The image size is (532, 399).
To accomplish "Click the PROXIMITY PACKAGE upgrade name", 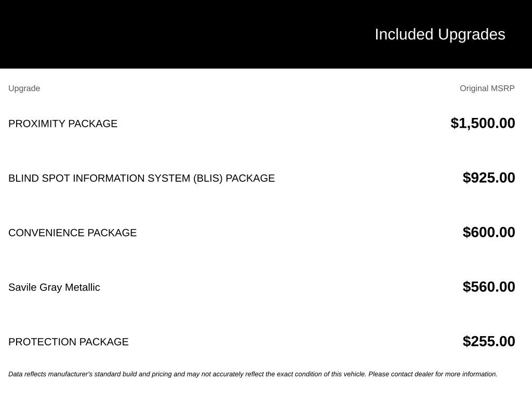I will tap(63, 124).
